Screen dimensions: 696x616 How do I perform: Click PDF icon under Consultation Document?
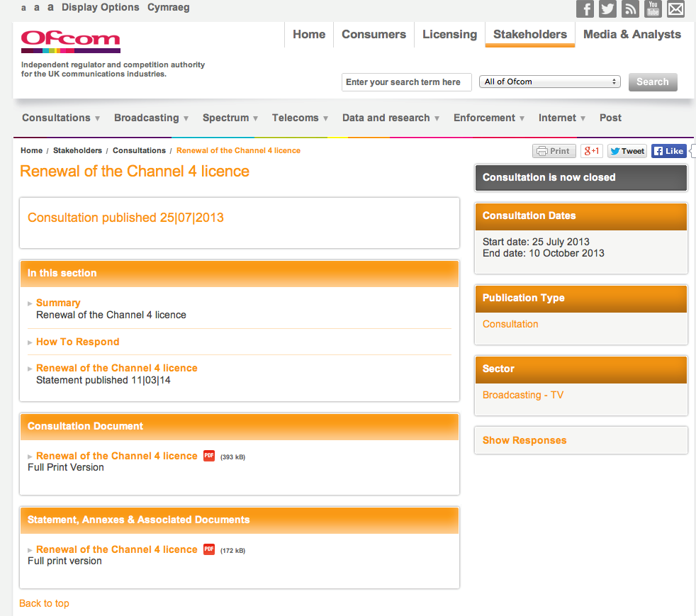point(209,456)
